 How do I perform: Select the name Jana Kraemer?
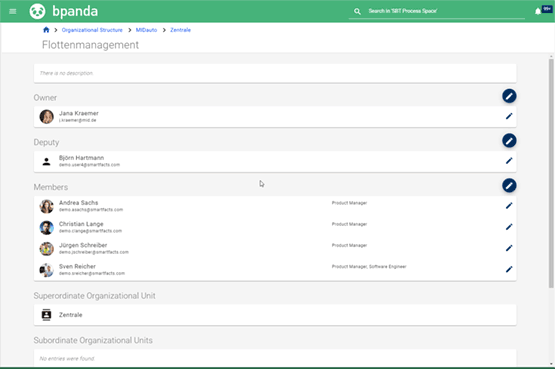(79, 113)
